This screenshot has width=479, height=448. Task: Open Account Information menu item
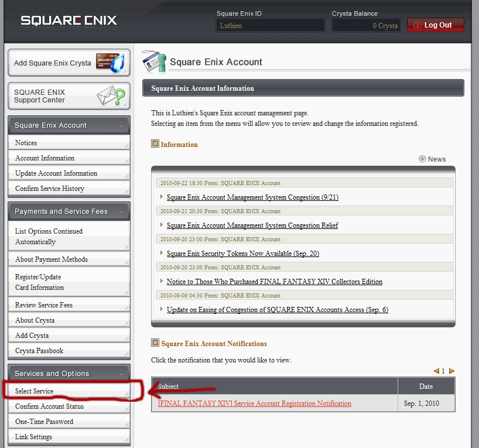pos(45,158)
